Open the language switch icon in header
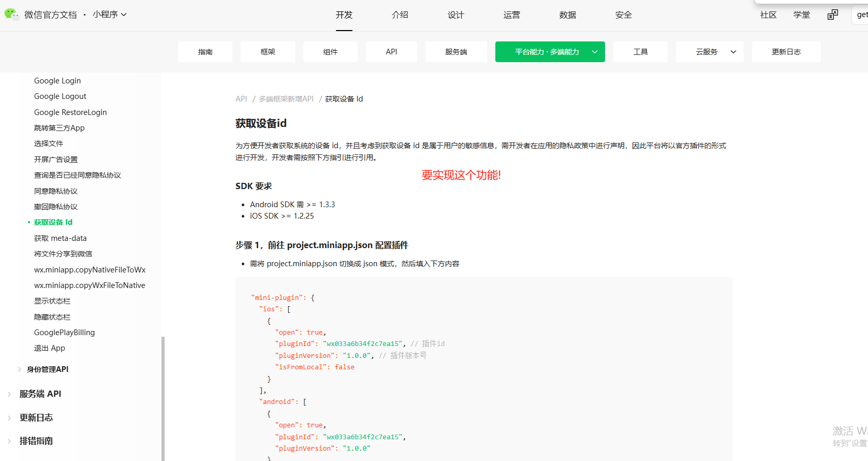 (832, 15)
